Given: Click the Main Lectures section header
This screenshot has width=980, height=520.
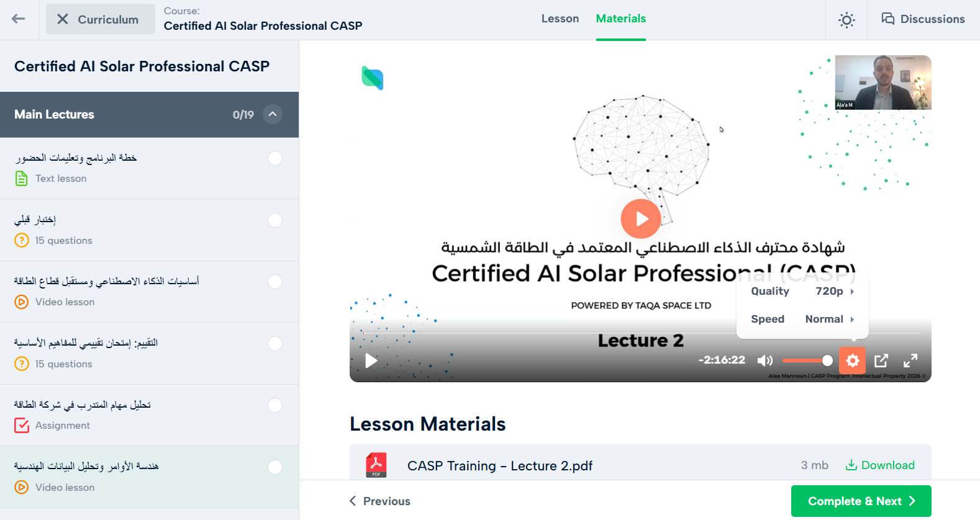Looking at the screenshot, I should click(x=149, y=115).
